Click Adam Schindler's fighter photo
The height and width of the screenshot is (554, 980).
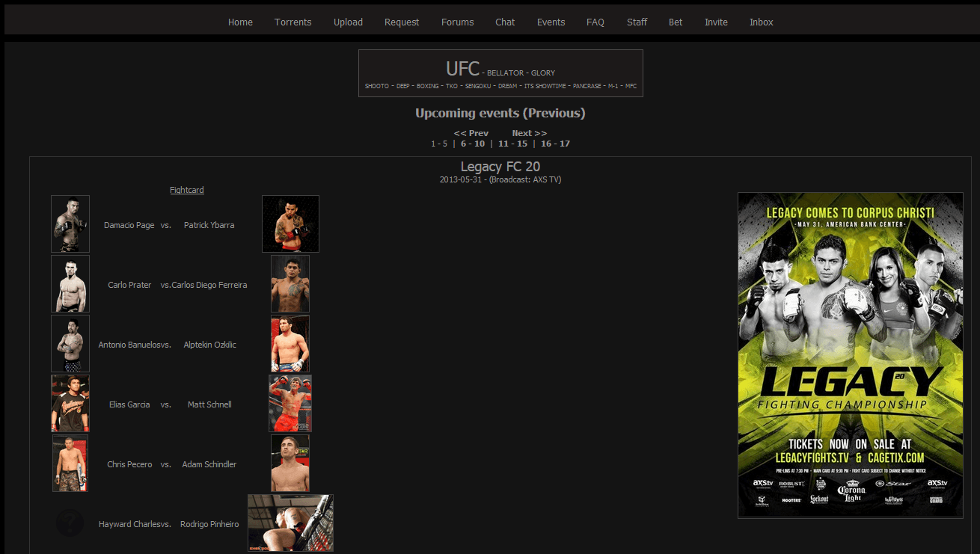[x=290, y=464]
